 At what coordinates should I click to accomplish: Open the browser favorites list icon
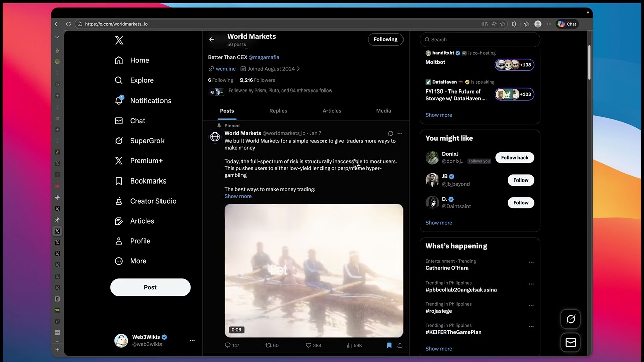(x=526, y=24)
